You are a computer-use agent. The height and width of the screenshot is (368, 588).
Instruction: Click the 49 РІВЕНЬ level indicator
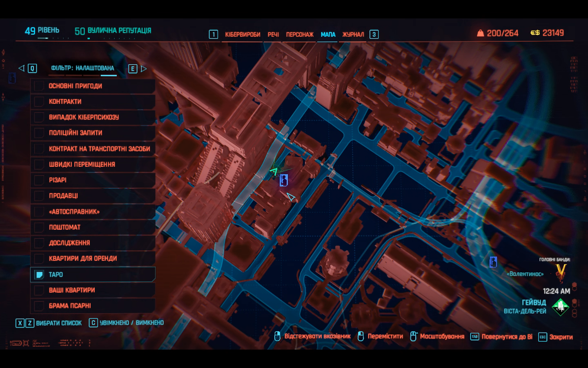tap(42, 31)
